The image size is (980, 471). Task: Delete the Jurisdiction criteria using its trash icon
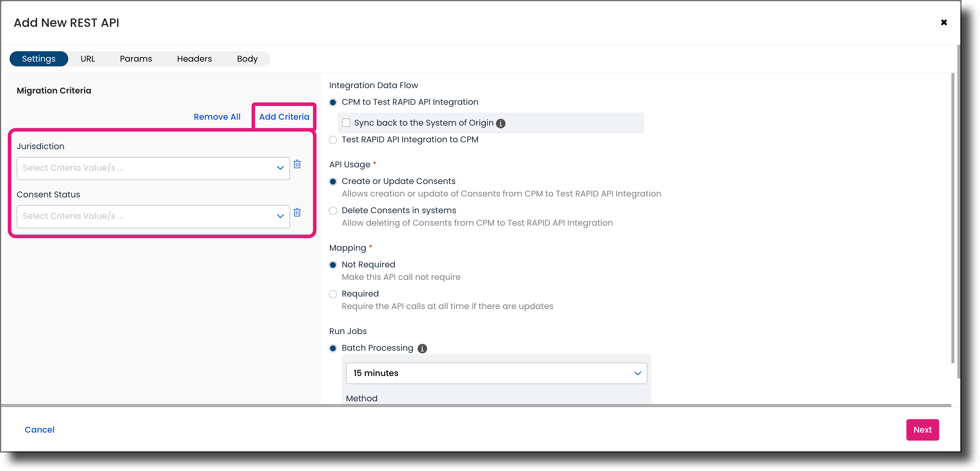tap(297, 165)
